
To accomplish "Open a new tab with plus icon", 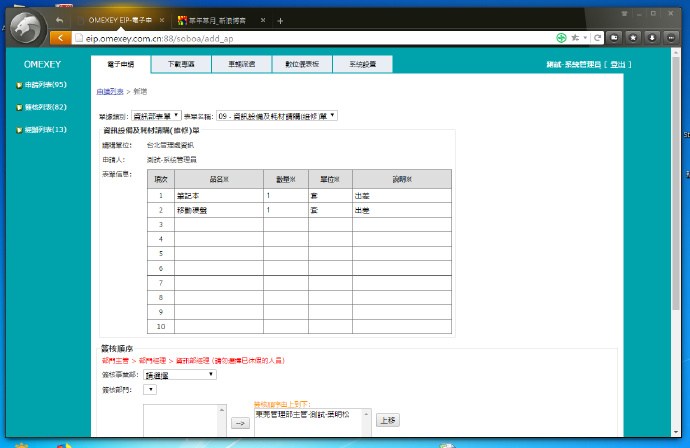I will click(280, 21).
